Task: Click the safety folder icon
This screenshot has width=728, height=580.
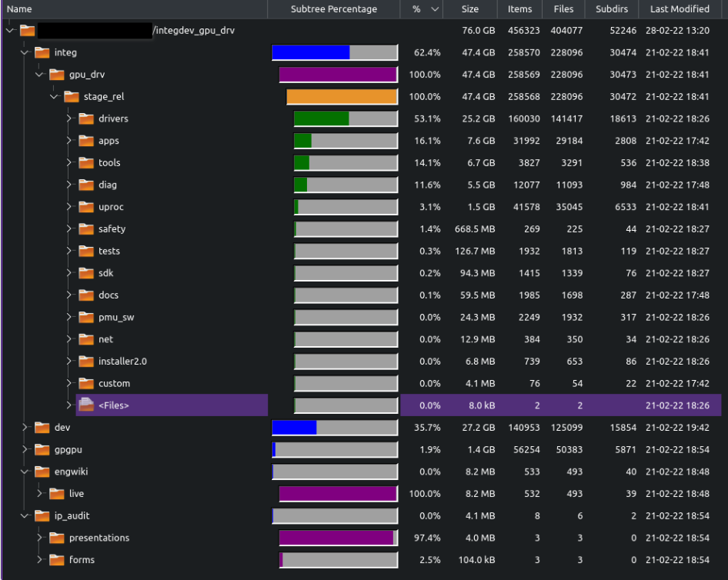Action: click(85, 229)
